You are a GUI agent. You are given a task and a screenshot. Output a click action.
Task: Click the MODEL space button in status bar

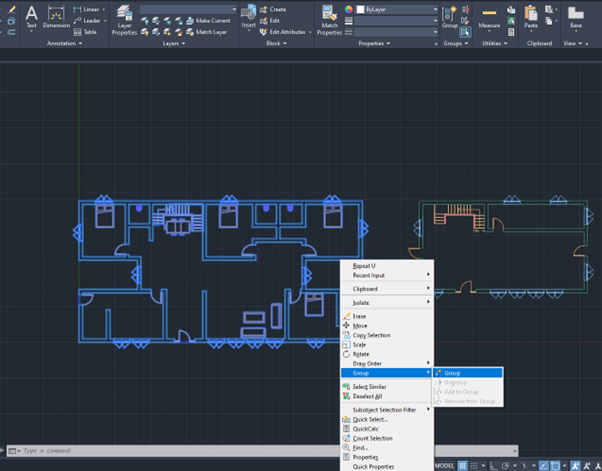pyautogui.click(x=445, y=466)
